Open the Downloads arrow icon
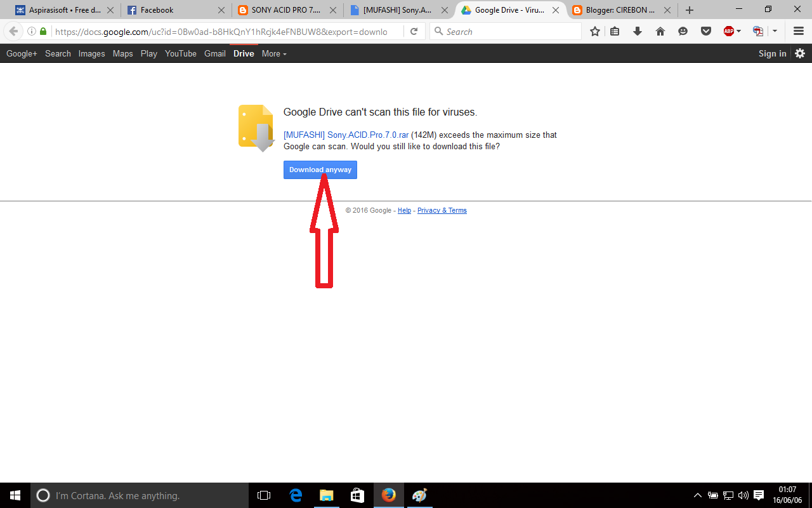The image size is (812, 508). [x=638, y=31]
